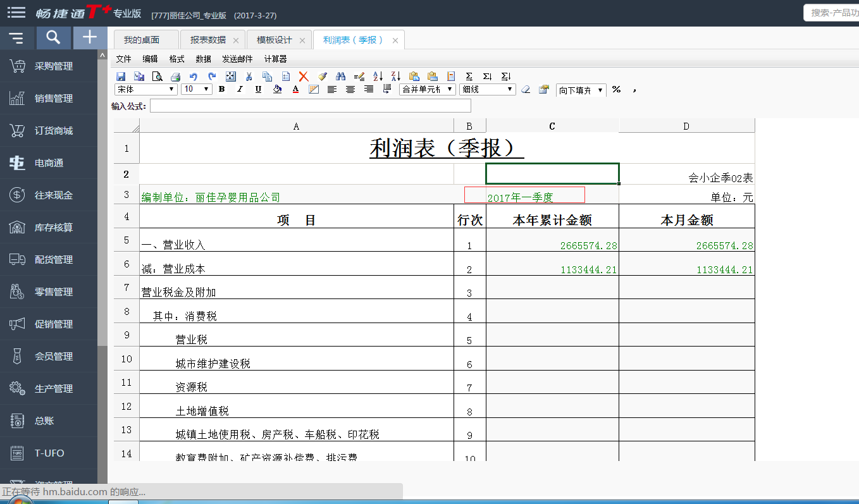Image resolution: width=859 pixels, height=504 pixels.
Task: Open 往来现金 in the sidebar
Action: pyautogui.click(x=49, y=195)
